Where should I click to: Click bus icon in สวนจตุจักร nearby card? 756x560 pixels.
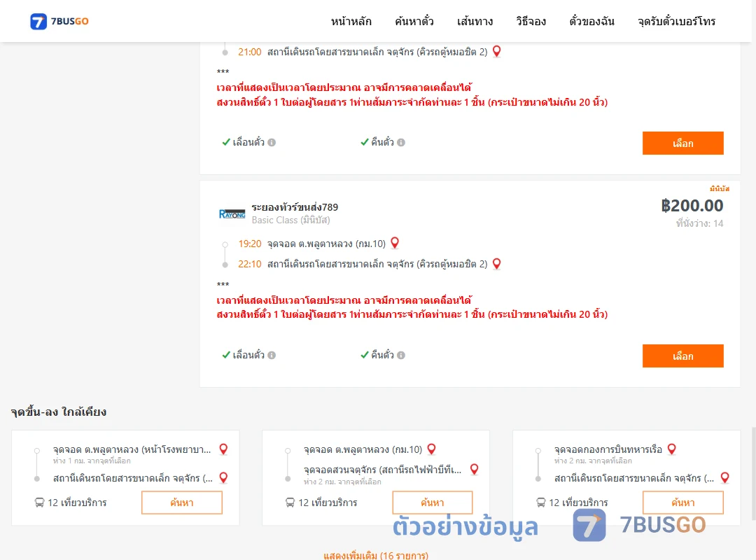pos(290,503)
